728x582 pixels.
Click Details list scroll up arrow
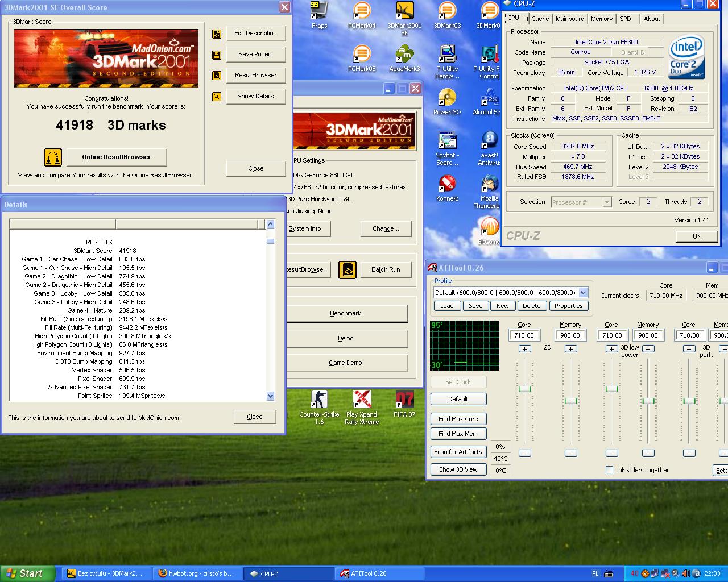click(x=270, y=224)
